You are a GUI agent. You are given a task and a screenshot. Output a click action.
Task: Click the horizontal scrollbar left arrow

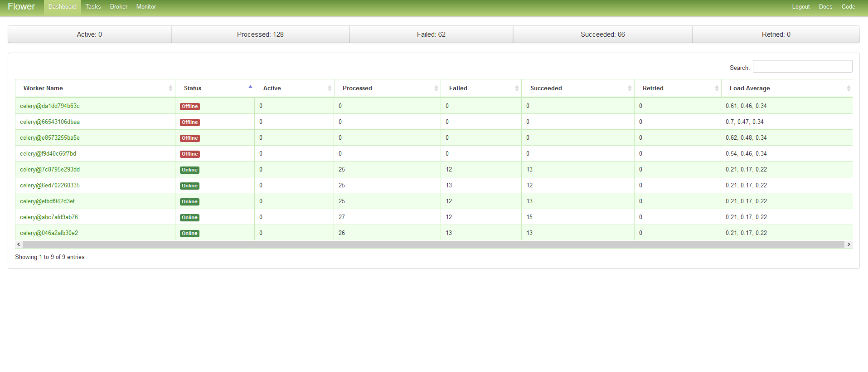[19, 245]
